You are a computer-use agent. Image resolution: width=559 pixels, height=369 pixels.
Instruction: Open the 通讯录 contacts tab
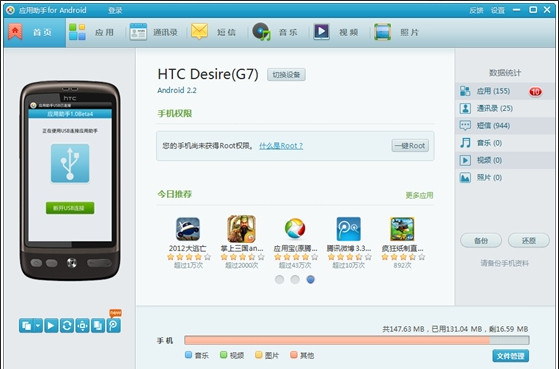pos(154,32)
